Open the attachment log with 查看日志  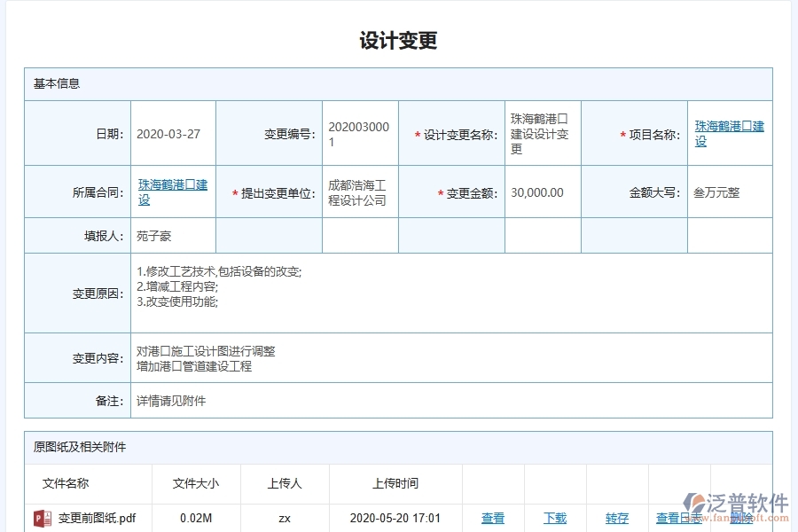tap(676, 519)
